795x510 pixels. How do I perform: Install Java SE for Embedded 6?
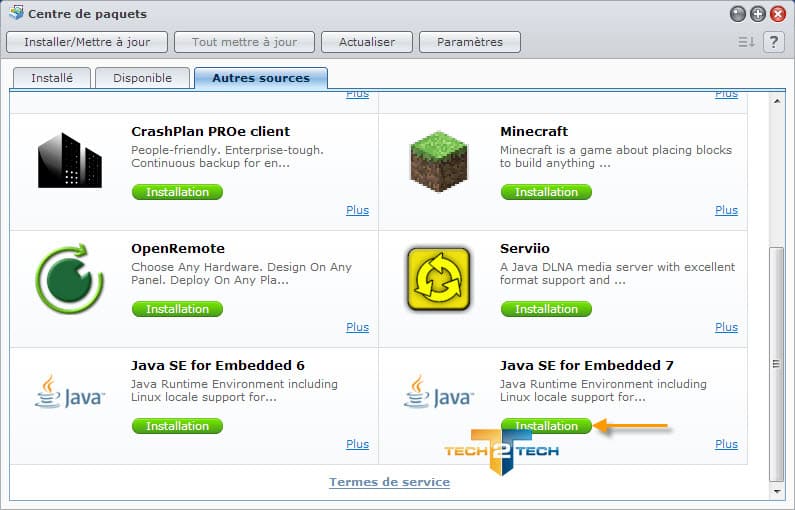tap(177, 426)
